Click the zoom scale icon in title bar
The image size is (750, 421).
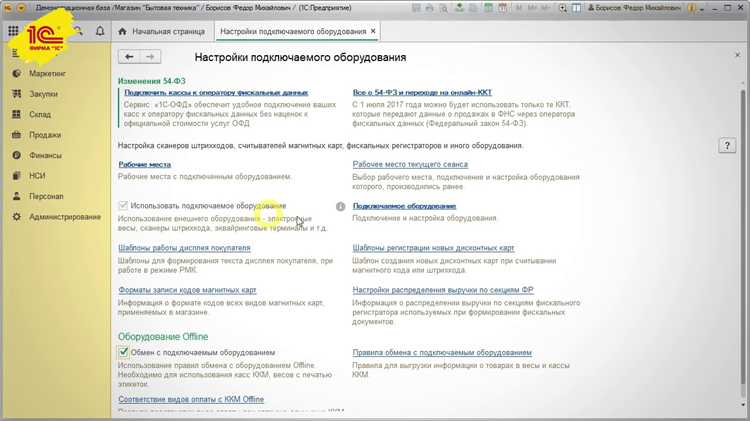point(563,8)
